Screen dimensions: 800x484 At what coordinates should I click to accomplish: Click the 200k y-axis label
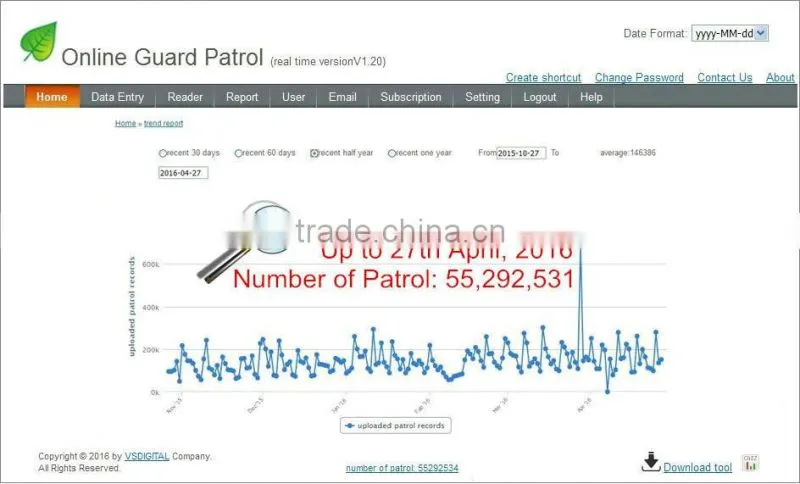[x=151, y=350]
